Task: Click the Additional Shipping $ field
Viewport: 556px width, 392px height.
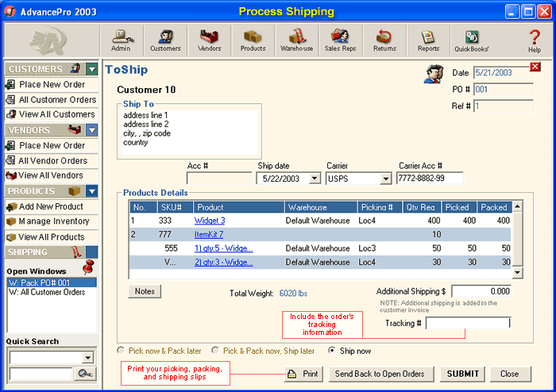Action: point(481,291)
